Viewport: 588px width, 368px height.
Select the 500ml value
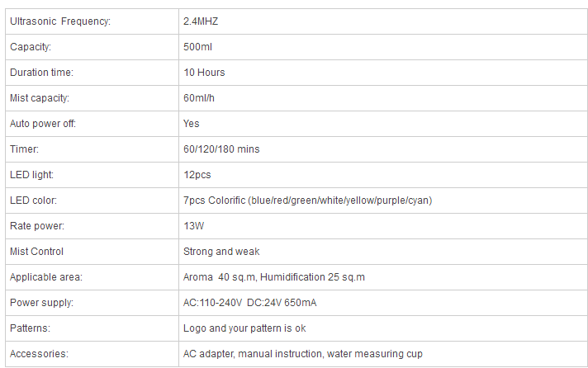197,47
